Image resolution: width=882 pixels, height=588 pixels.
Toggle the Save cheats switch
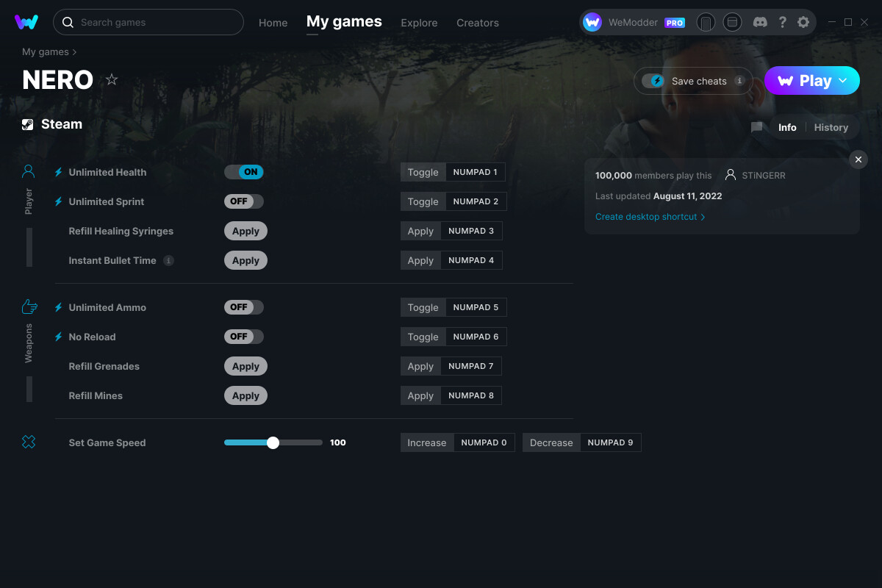point(653,81)
